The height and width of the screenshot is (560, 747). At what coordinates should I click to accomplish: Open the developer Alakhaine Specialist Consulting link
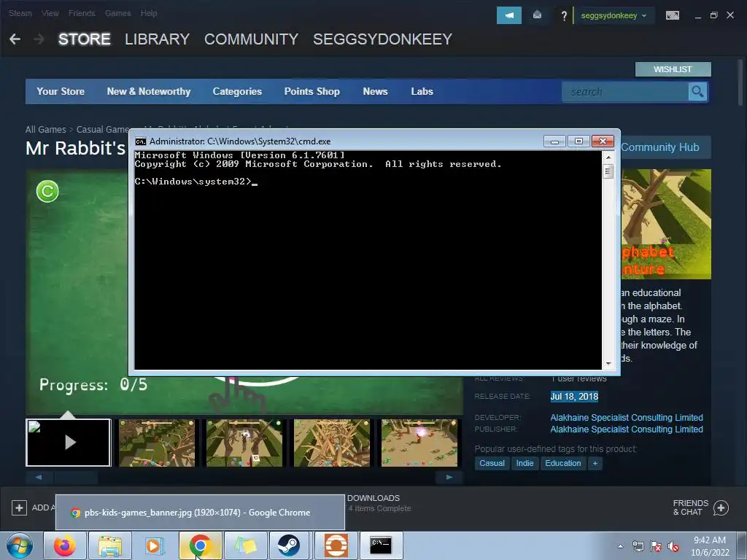point(627,418)
